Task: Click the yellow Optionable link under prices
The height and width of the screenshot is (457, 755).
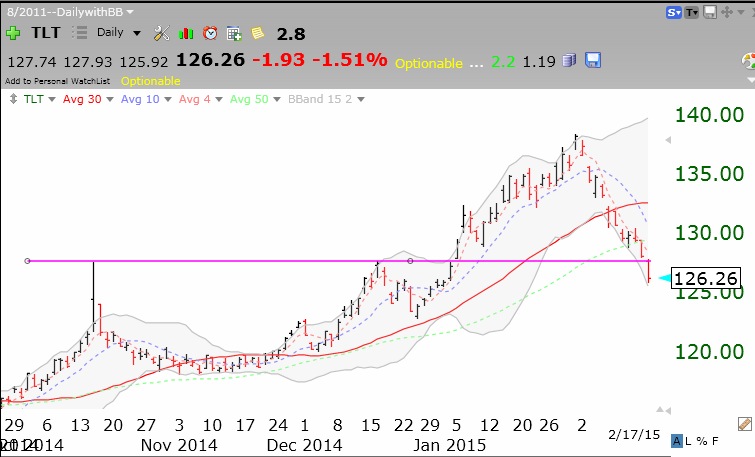Action: tap(150, 80)
